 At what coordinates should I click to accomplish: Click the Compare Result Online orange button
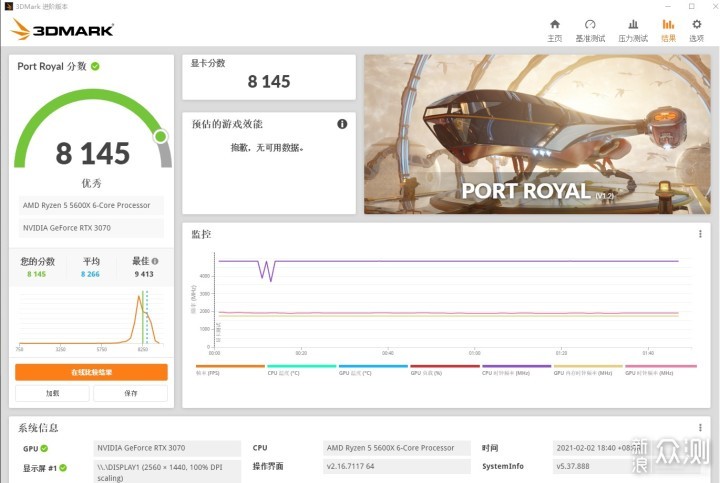(91, 372)
